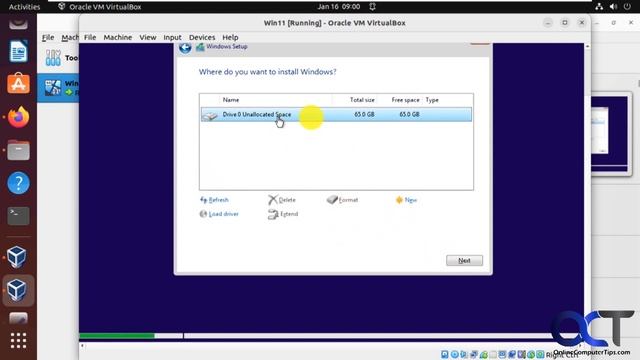Click the Next button
The height and width of the screenshot is (360, 640).
pyautogui.click(x=464, y=260)
